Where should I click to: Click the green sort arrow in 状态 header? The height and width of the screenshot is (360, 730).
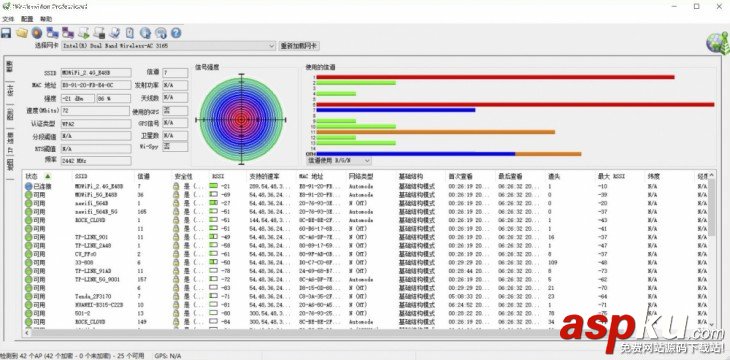(x=47, y=177)
